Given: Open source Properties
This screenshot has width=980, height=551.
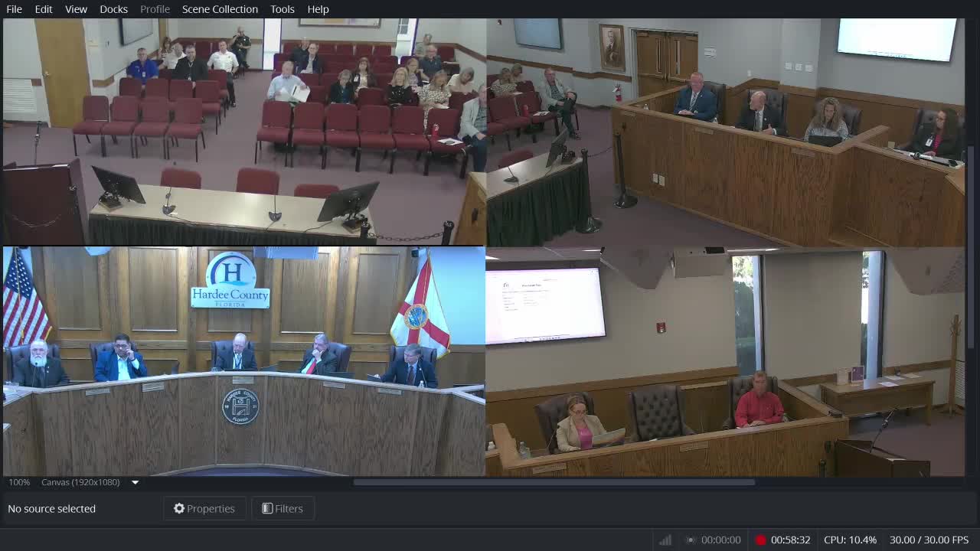Looking at the screenshot, I should pyautogui.click(x=204, y=508).
